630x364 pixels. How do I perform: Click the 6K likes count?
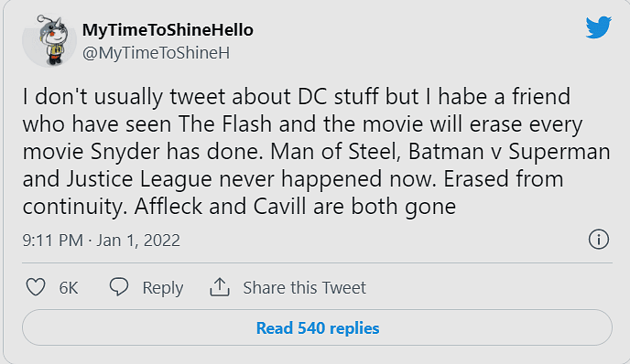point(69,288)
